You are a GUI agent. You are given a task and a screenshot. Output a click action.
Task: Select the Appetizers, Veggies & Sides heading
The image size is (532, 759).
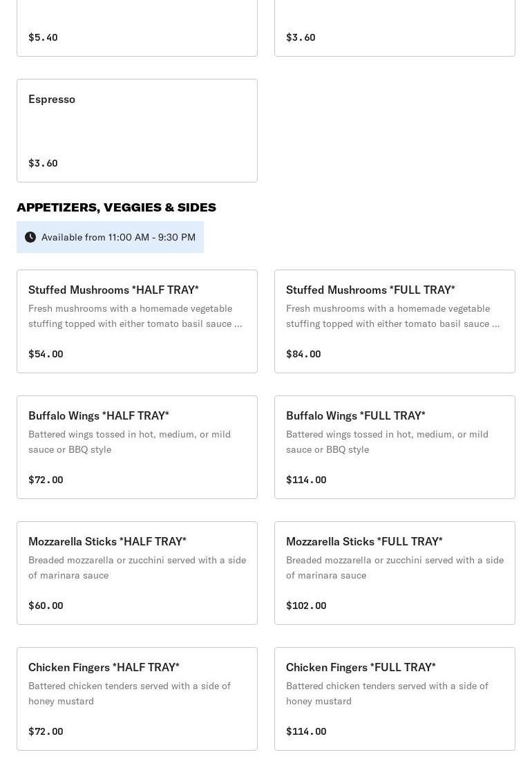tap(116, 207)
